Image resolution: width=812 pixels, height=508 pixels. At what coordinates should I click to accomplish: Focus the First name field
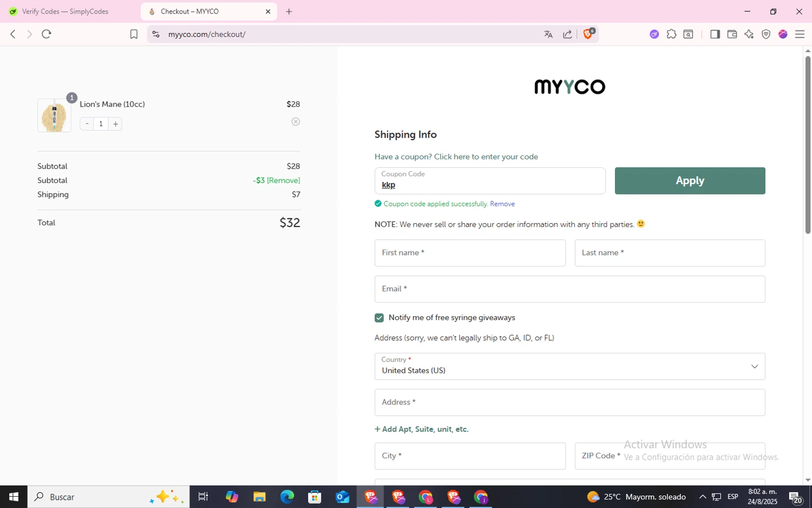pos(470,253)
